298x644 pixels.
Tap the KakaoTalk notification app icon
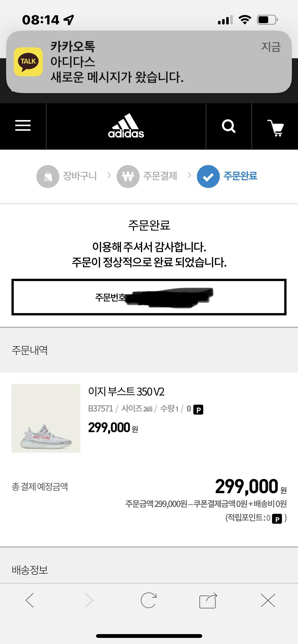[x=28, y=62]
